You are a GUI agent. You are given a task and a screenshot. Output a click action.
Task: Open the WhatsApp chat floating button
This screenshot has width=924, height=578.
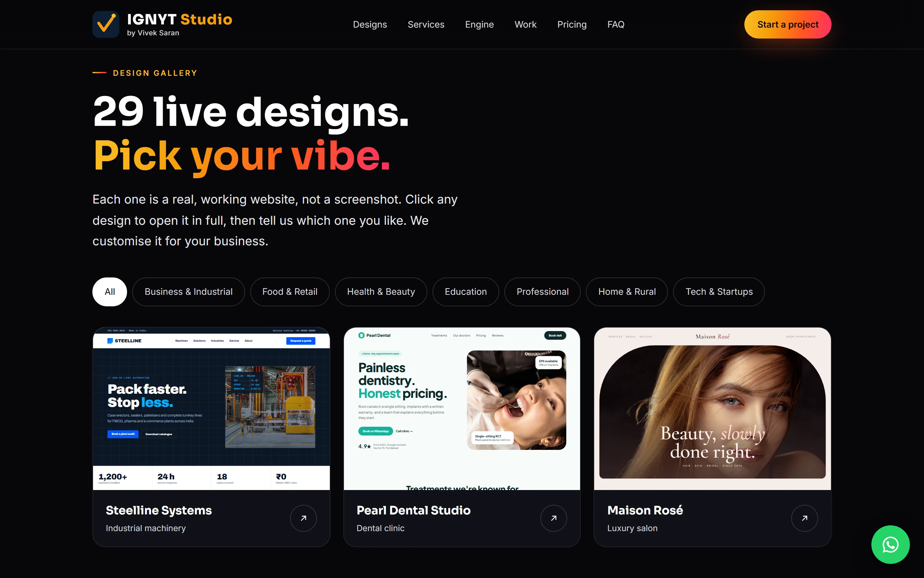coord(890,544)
